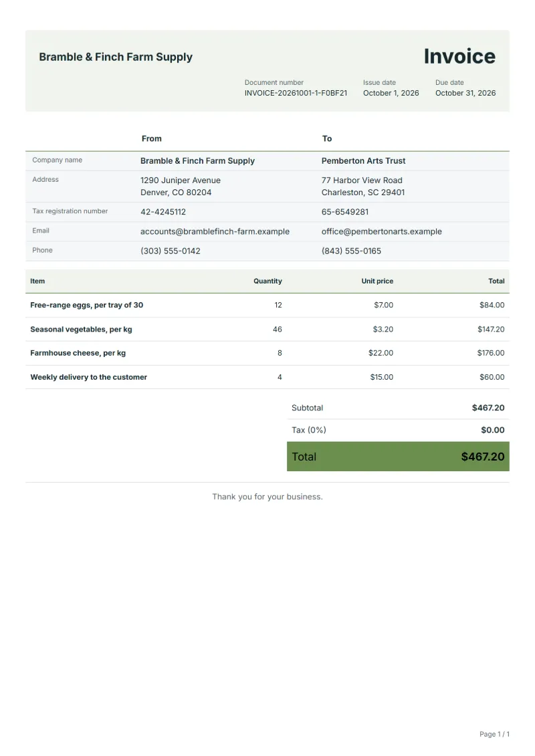Image resolution: width=535 pixels, height=756 pixels.
Task: Select address line 1290 Juniper Avenue
Action: click(x=181, y=180)
